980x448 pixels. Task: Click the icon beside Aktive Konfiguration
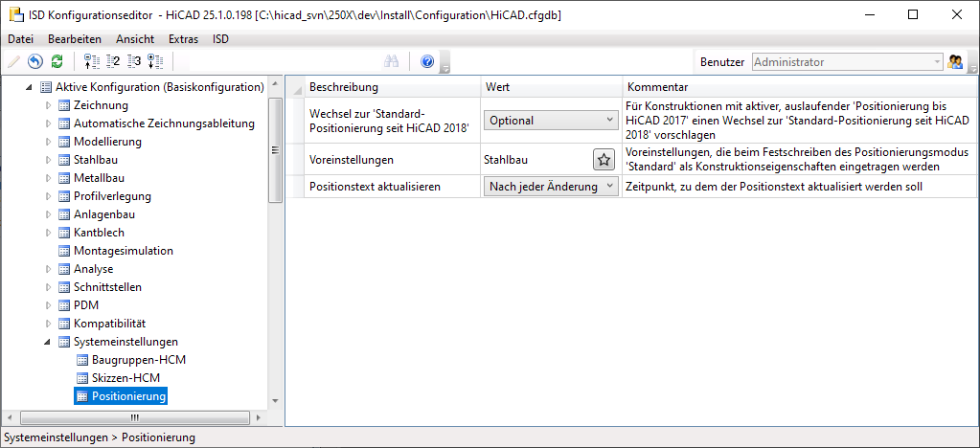click(46, 87)
